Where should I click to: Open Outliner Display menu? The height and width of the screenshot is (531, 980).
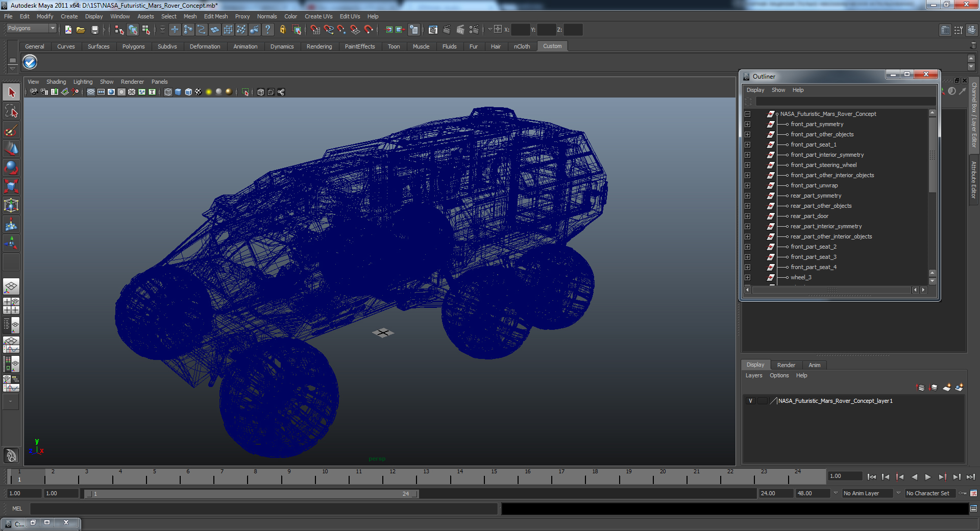755,90
